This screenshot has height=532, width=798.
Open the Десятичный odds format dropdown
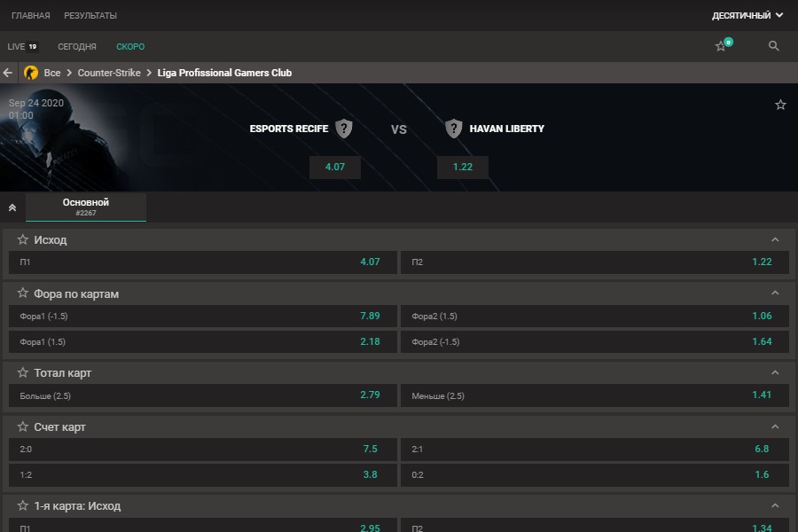coord(747,15)
